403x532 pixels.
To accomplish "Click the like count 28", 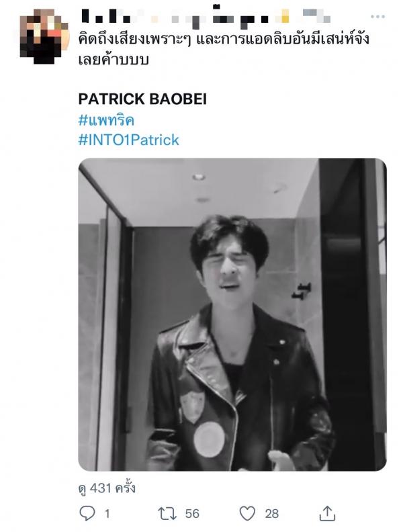I will (x=272, y=514).
